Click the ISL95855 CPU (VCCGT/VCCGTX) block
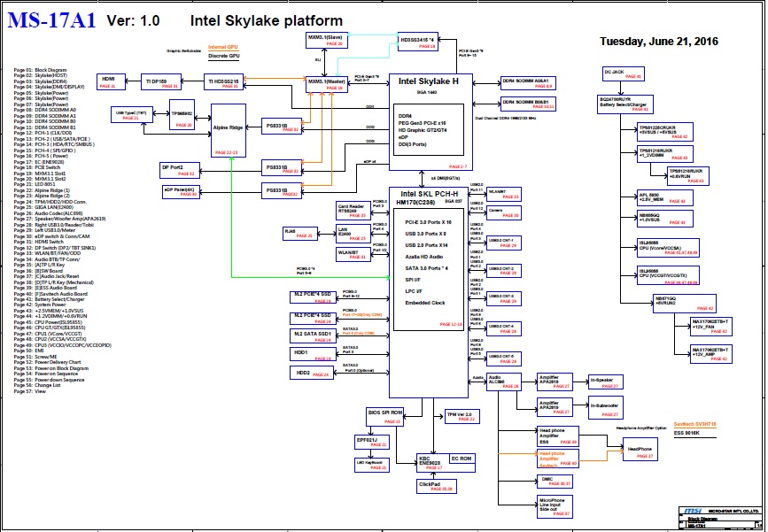 668,275
